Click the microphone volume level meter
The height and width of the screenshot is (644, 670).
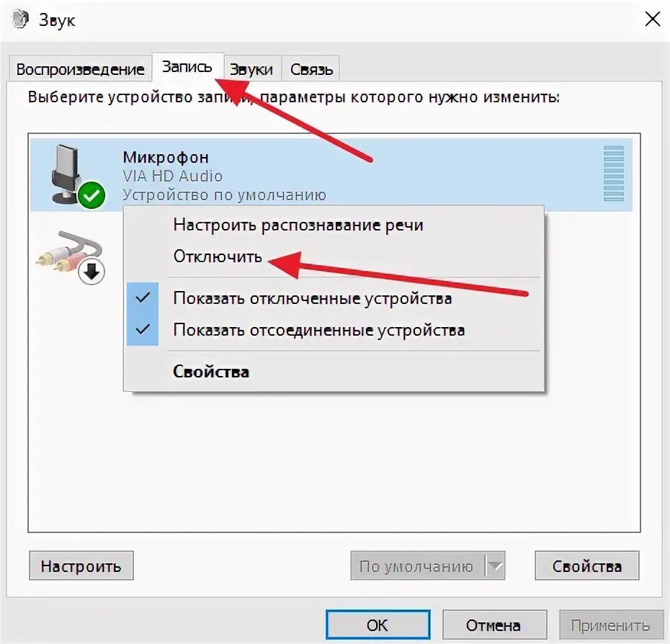614,174
